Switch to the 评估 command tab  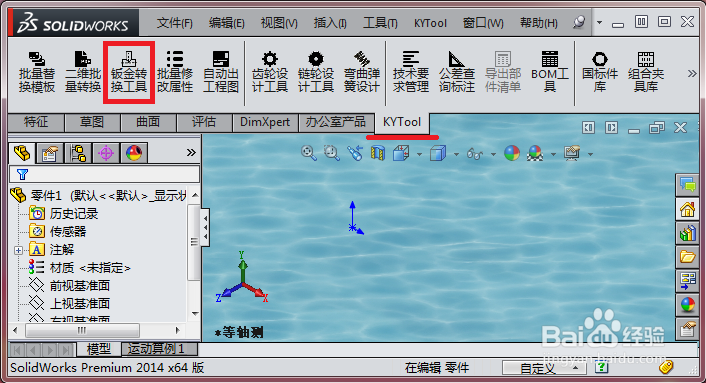click(204, 122)
